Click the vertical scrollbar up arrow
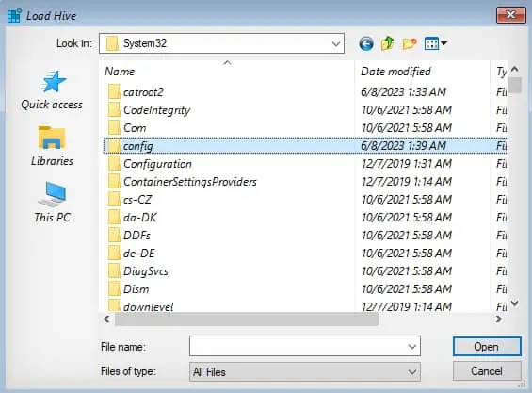This screenshot has width=532, height=393. coord(515,70)
